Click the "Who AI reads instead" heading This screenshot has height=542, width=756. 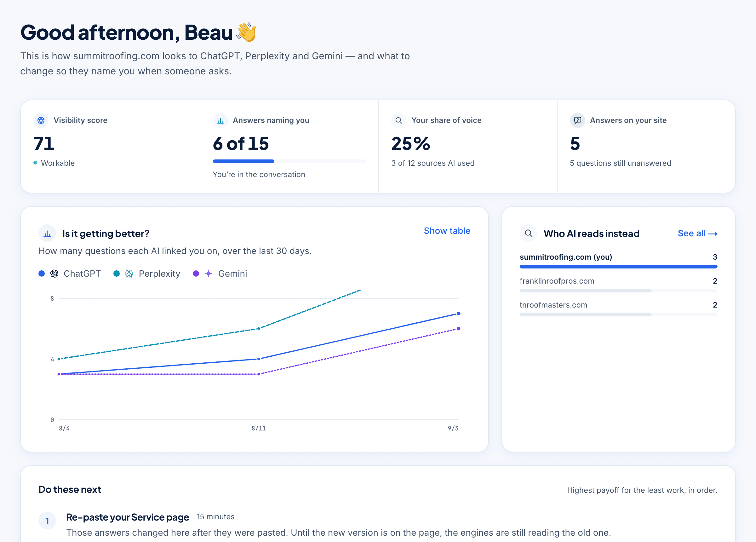coord(592,234)
